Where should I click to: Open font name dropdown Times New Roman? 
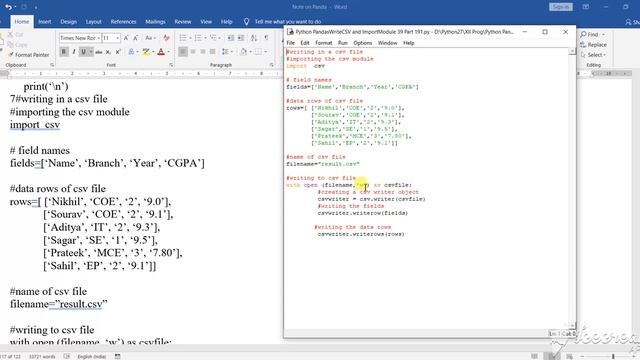tap(98, 38)
